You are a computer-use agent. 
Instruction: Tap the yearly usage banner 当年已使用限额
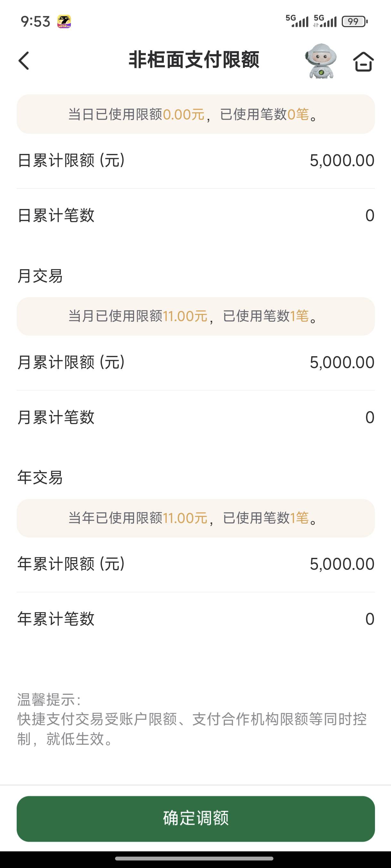[196, 518]
